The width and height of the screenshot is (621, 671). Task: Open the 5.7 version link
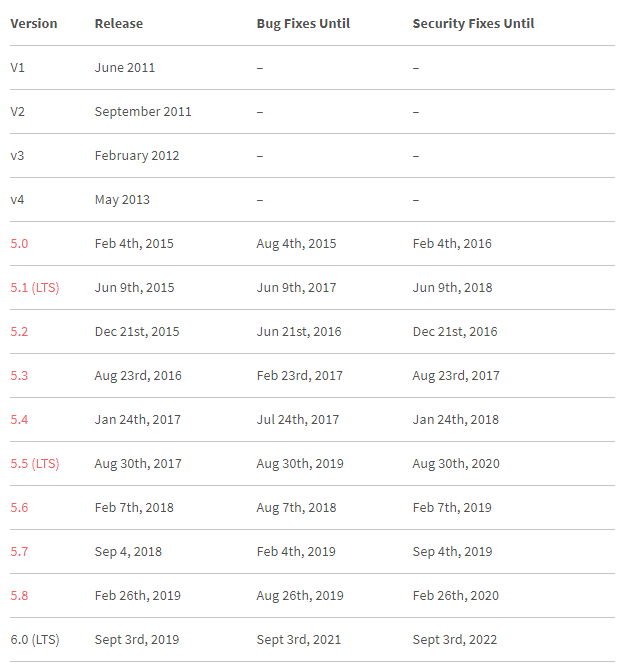coord(19,552)
